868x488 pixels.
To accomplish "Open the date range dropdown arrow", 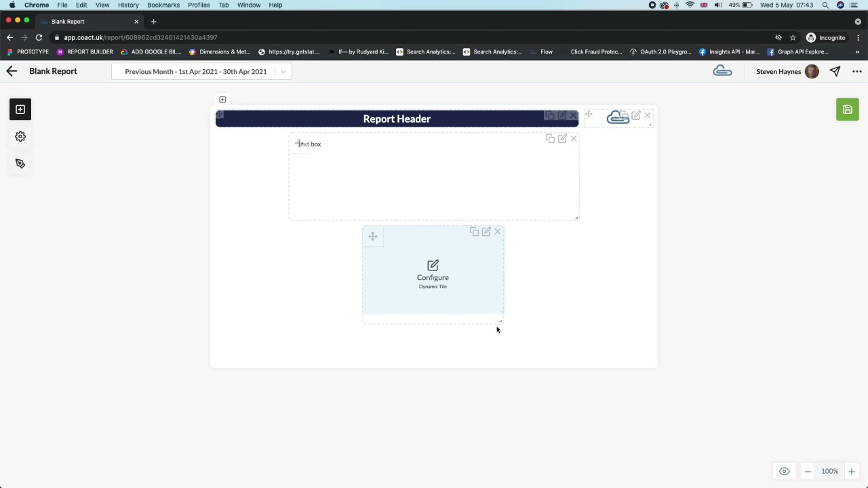I will tap(283, 71).
